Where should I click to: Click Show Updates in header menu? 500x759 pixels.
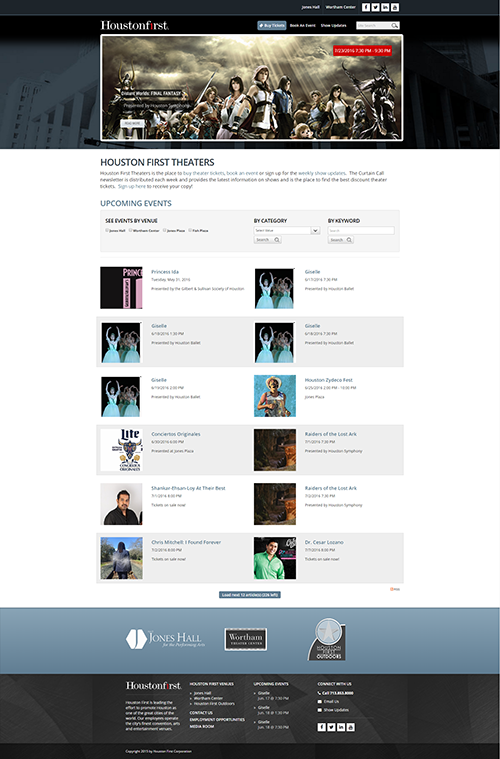click(333, 25)
